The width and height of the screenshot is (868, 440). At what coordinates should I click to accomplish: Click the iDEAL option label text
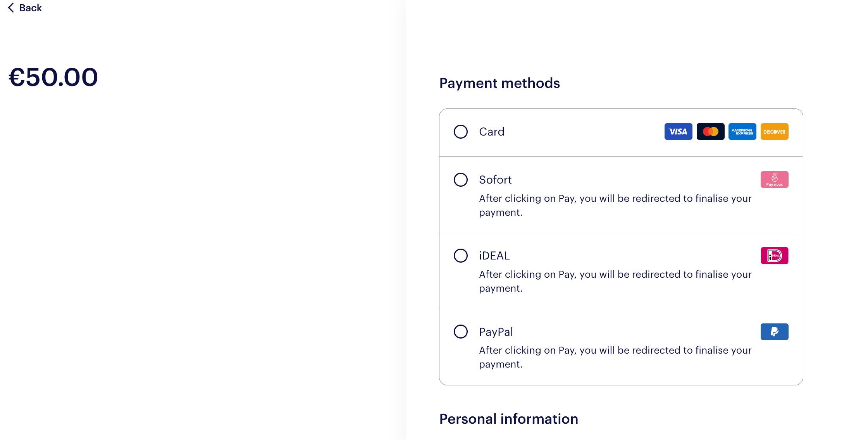click(494, 256)
